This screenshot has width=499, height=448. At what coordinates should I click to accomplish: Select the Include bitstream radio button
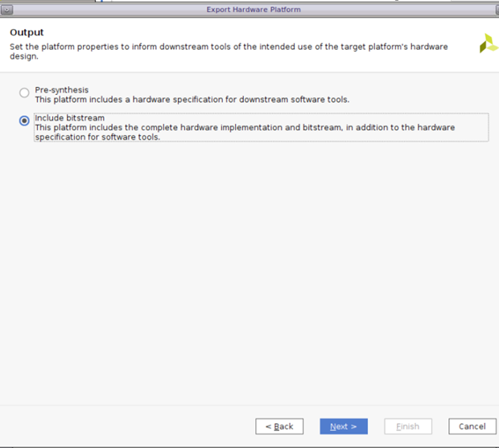24,121
